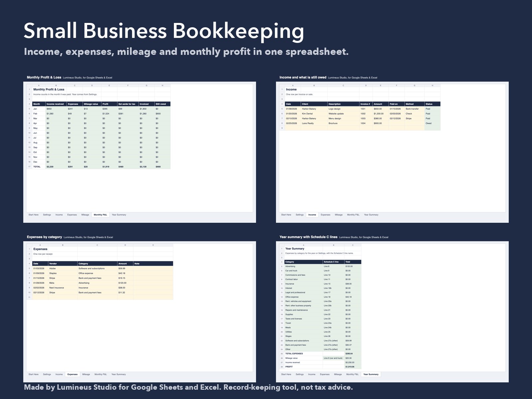Select Start Here tab in the Year summary sheet
The image size is (532, 399).
tap(286, 374)
